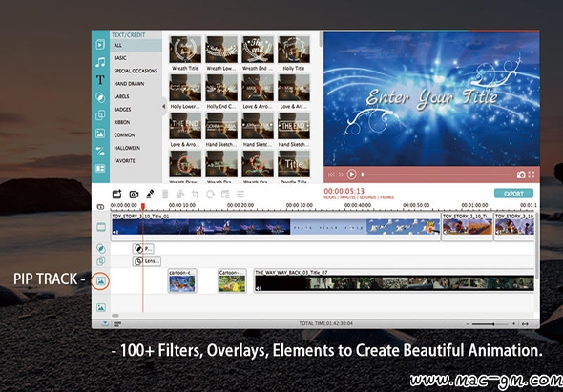Take a snapshot with the camera icon

click(x=521, y=175)
